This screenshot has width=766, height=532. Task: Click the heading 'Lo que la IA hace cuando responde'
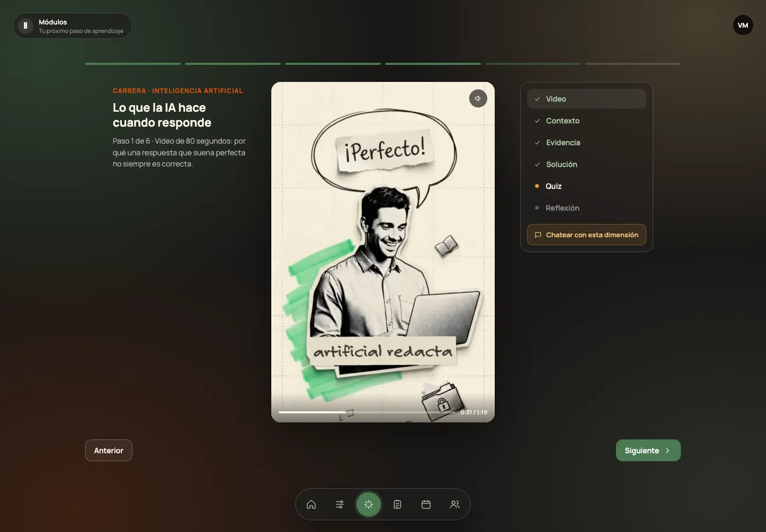(162, 115)
